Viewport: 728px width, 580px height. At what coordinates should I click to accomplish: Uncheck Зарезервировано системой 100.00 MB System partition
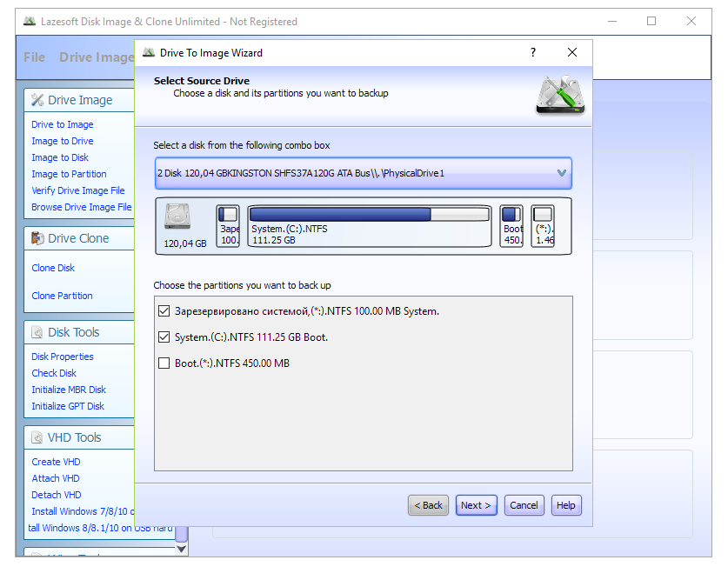click(x=164, y=311)
